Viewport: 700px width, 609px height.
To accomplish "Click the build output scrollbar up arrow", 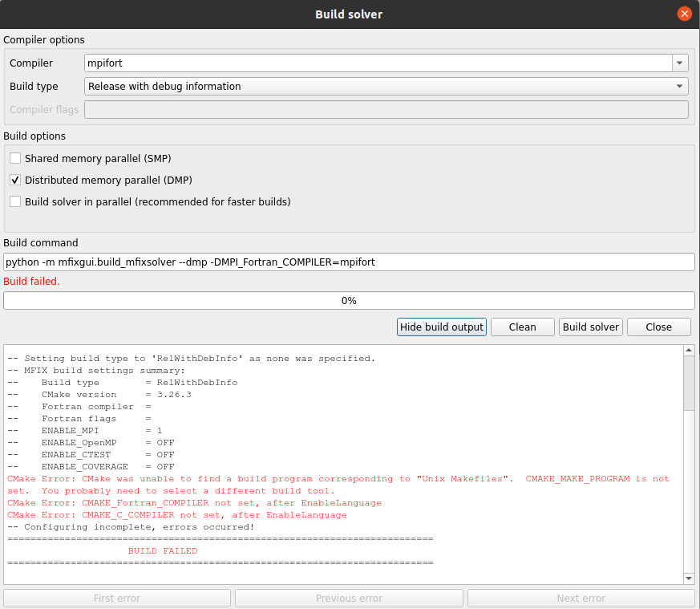I will click(689, 351).
